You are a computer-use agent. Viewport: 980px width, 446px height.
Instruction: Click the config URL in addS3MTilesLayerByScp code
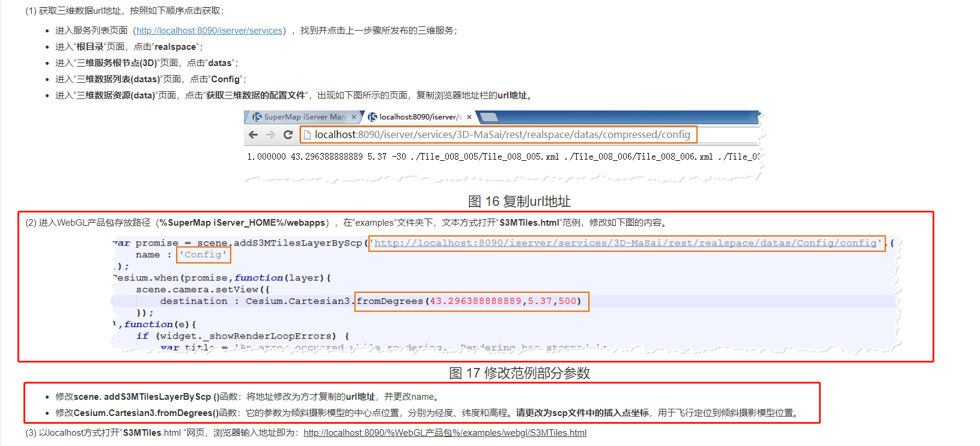[625, 243]
